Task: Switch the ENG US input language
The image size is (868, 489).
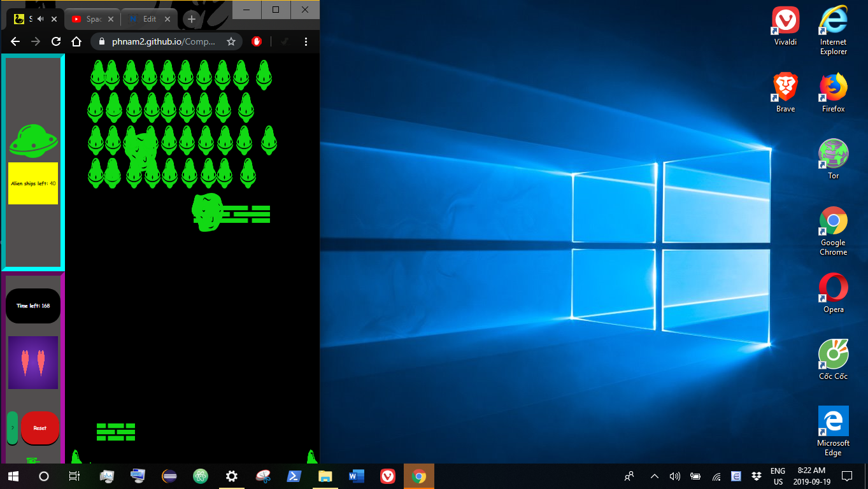Action: tap(778, 476)
